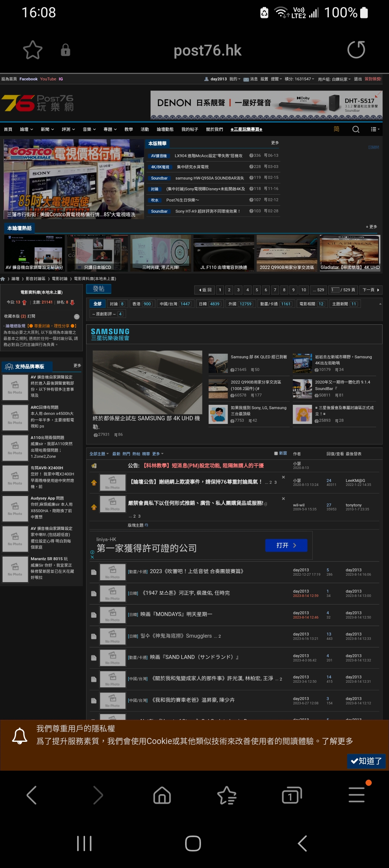Click the messages envelope icon 消息
Screen dimensions: 389x868
pos(246,79)
